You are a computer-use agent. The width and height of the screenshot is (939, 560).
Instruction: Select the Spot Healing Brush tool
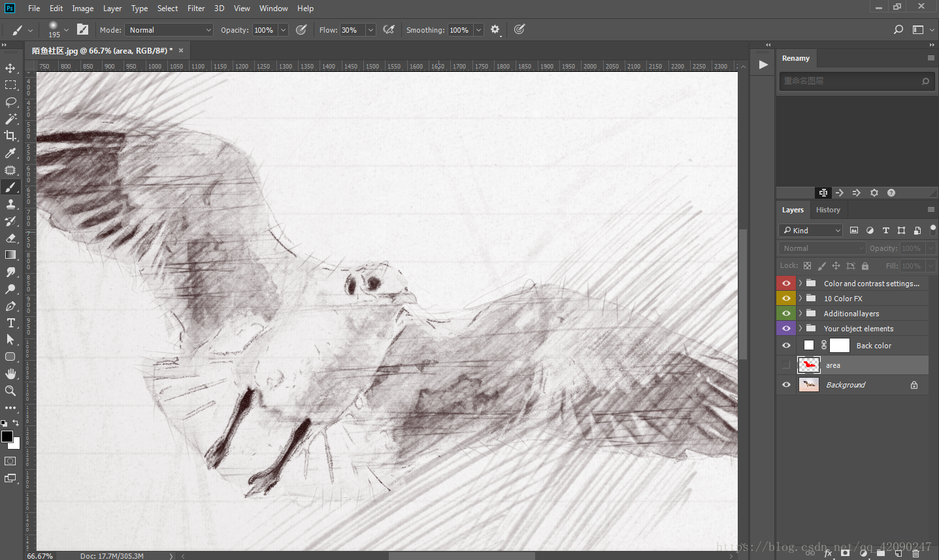10,171
